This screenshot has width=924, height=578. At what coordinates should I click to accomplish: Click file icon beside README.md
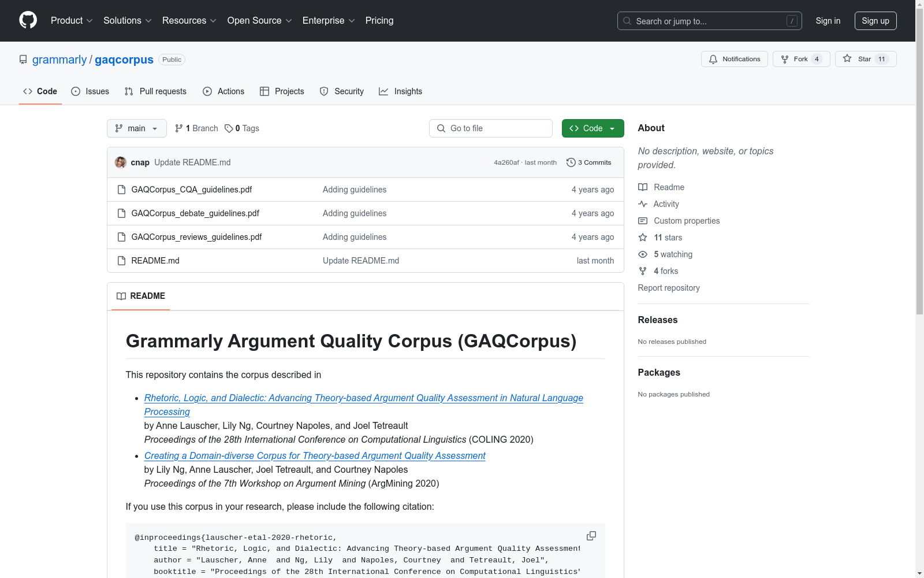pos(121,261)
